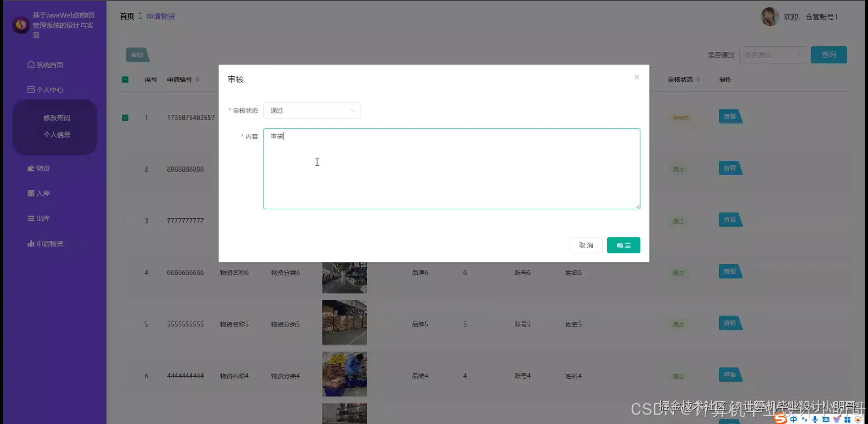Click the 物资 sidebar icon
The height and width of the screenshot is (424, 868).
click(31, 168)
